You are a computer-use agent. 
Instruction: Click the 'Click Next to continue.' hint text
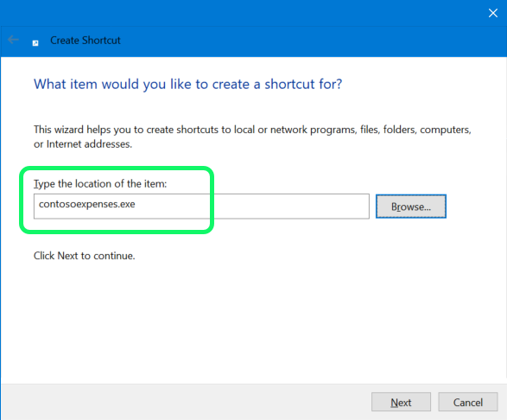[x=85, y=256]
